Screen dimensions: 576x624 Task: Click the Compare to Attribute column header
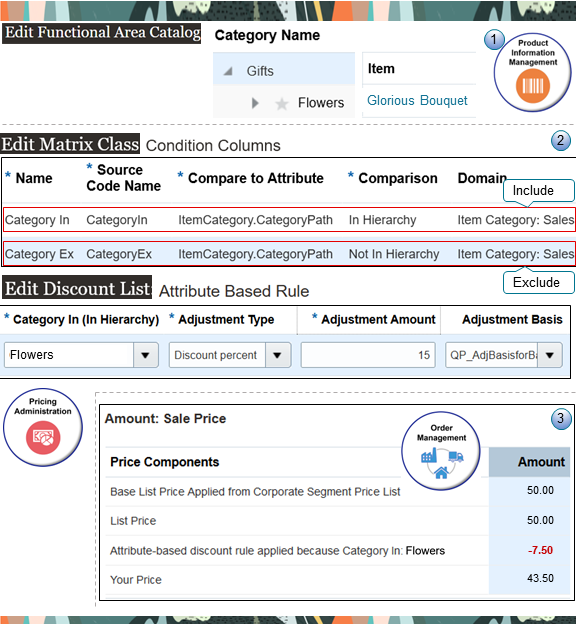[x=256, y=178]
